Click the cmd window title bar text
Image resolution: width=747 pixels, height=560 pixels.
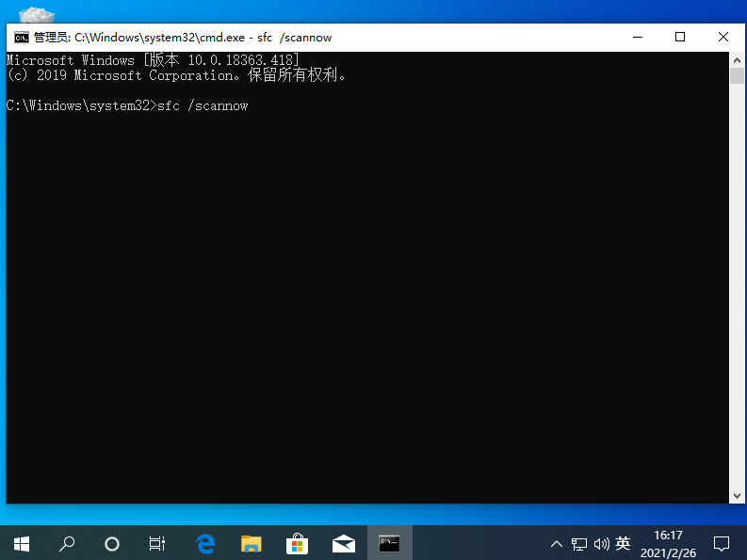[183, 37]
